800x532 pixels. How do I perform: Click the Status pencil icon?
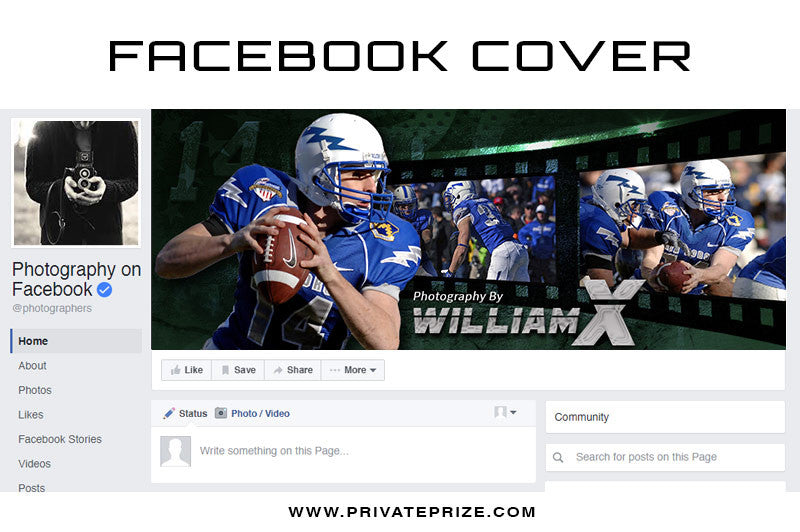[169, 414]
